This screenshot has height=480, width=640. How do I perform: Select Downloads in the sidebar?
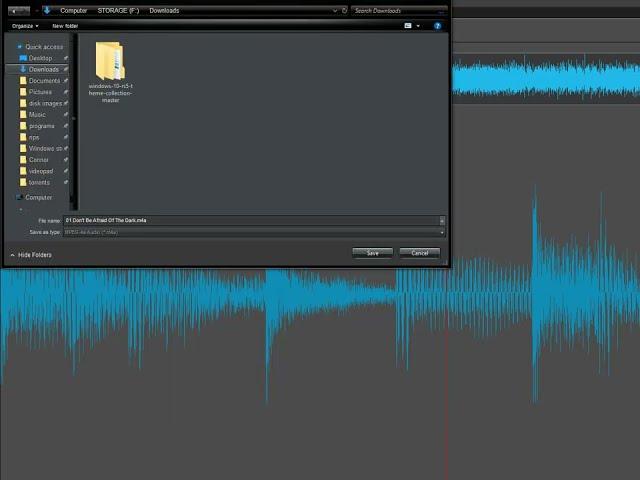pos(44,69)
